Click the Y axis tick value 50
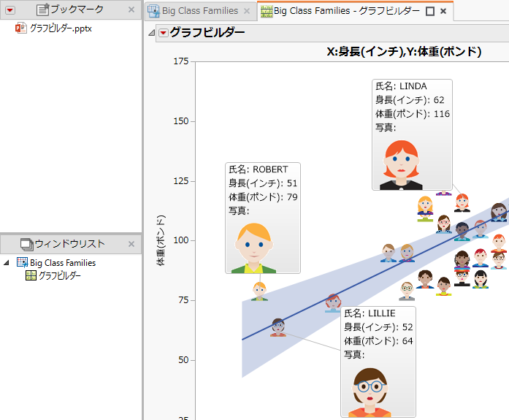 pos(183,360)
